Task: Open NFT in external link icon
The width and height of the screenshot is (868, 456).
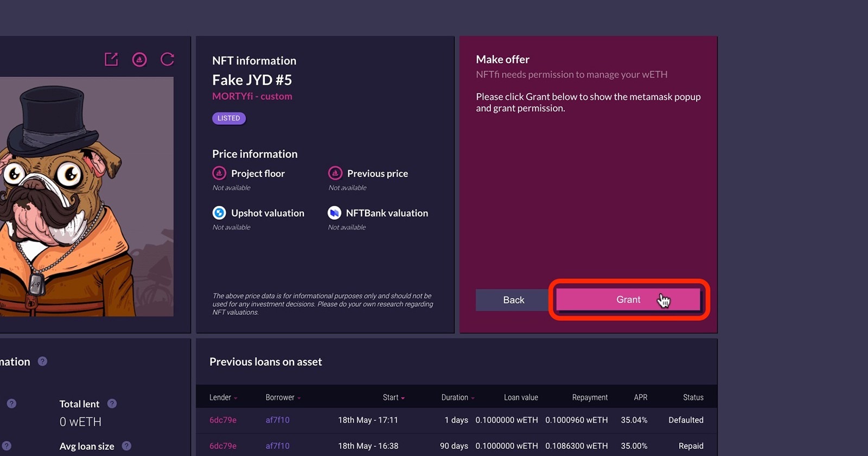Action: click(x=111, y=59)
